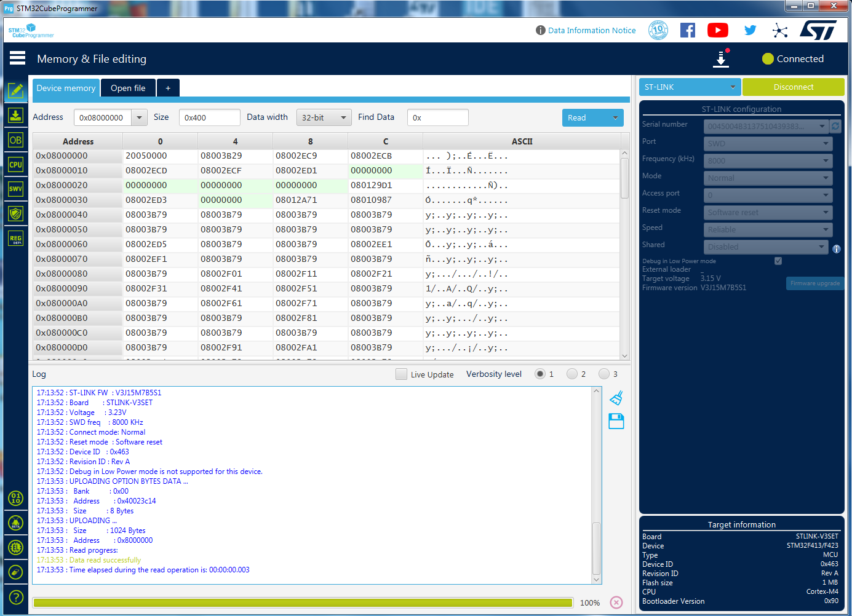Image resolution: width=852 pixels, height=616 pixels.
Task: Expand the ST-LINK interface dropdown
Action: pyautogui.click(x=690, y=87)
